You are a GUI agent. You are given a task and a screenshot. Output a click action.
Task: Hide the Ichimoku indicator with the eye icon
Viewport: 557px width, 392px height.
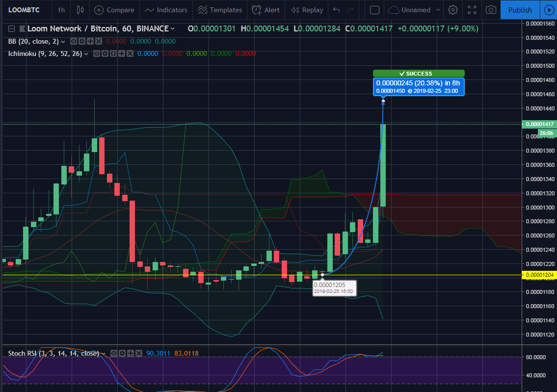pyautogui.click(x=96, y=53)
